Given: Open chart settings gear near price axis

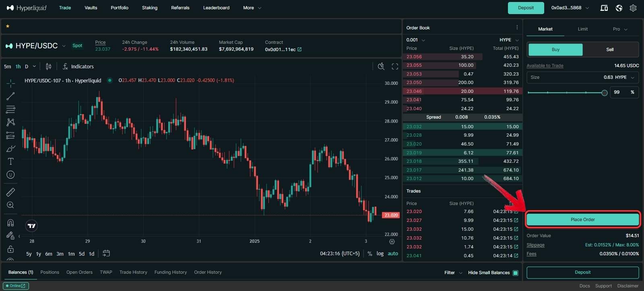Looking at the screenshot, I should [x=392, y=242].
